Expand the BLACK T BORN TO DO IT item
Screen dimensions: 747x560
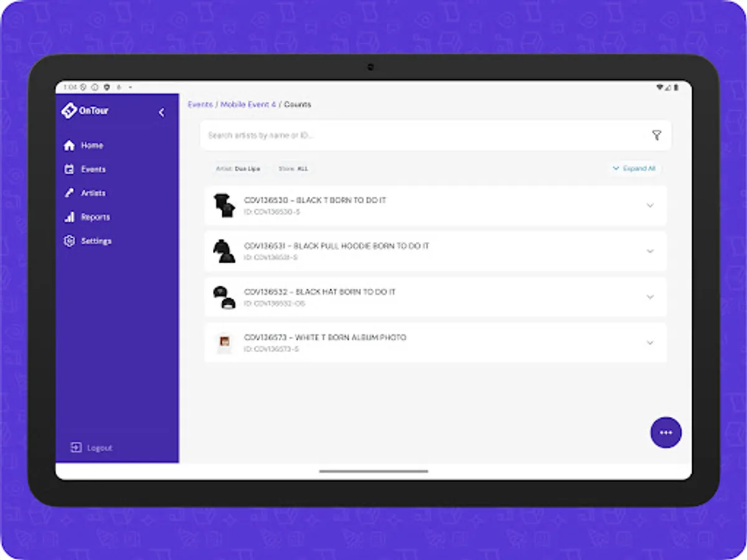(x=650, y=205)
